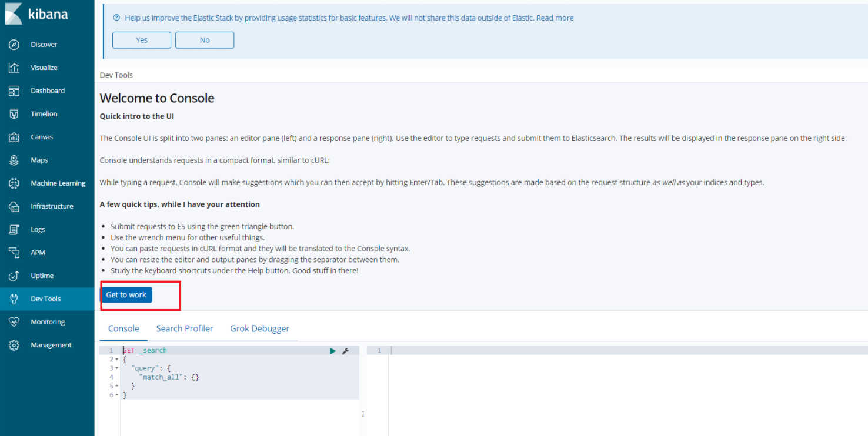Select Discover label in side navigation
Viewport: 868px width, 436px height.
[x=44, y=45]
